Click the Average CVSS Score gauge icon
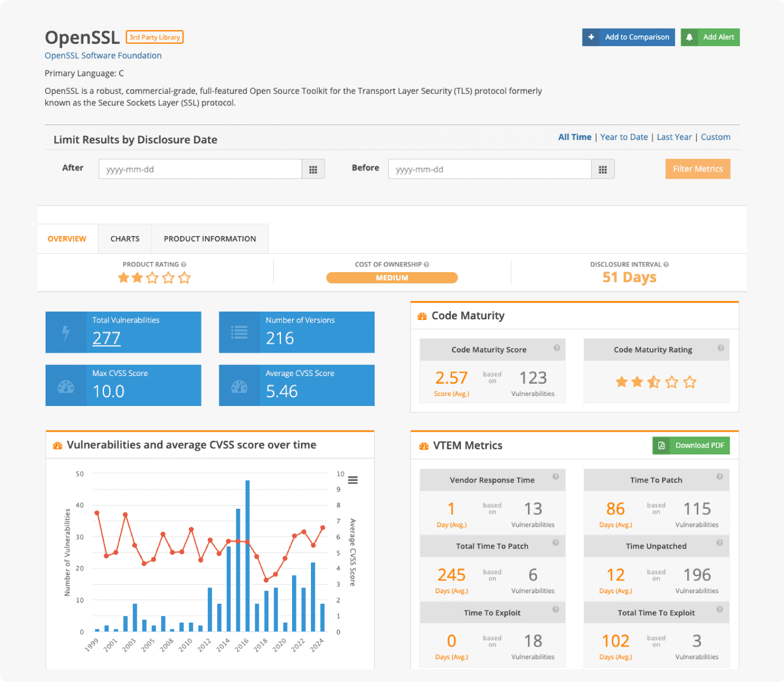The image size is (784, 682). coord(239,386)
